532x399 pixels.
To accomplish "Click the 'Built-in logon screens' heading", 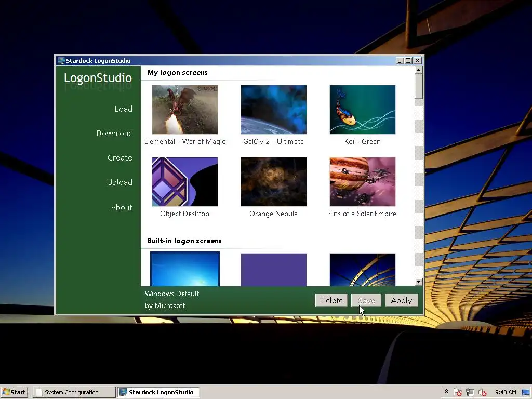I will [184, 241].
